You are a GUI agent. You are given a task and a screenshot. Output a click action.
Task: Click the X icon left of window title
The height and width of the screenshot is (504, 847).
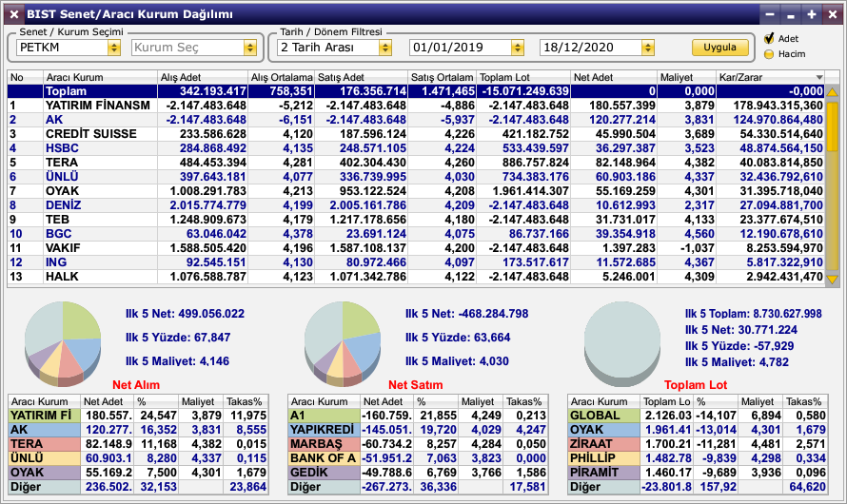(14, 14)
